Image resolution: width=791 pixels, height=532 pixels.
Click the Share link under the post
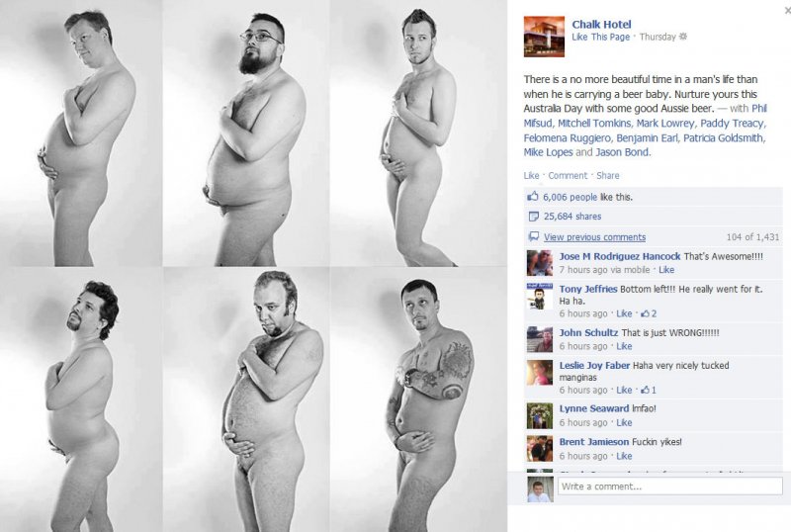(x=608, y=176)
